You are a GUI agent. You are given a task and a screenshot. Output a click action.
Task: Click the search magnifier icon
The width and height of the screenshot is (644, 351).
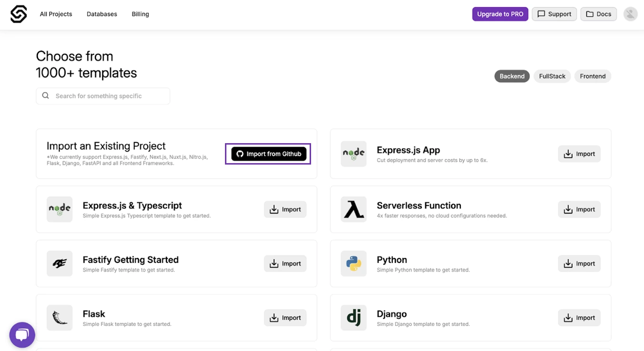(46, 96)
